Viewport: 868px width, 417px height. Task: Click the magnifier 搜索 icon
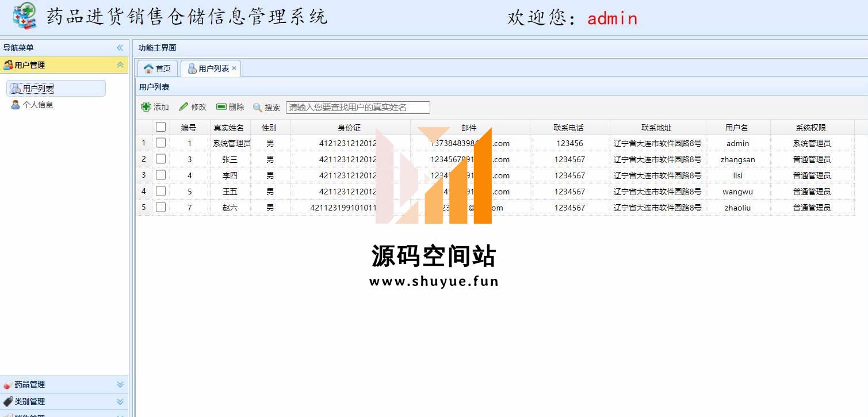point(258,108)
